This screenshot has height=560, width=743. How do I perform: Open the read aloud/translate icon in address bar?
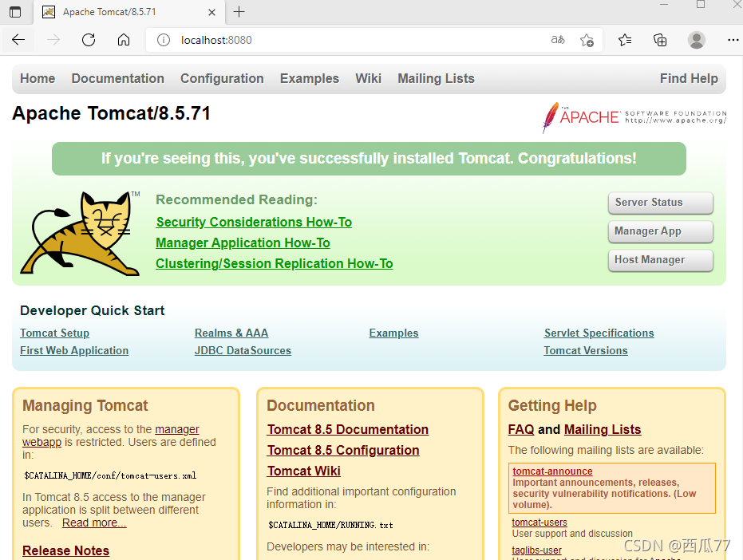558,40
